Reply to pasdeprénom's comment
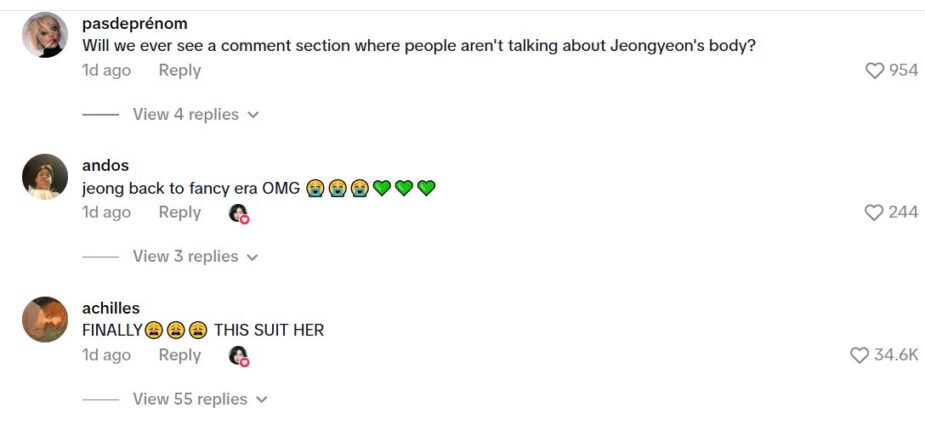 click(180, 70)
